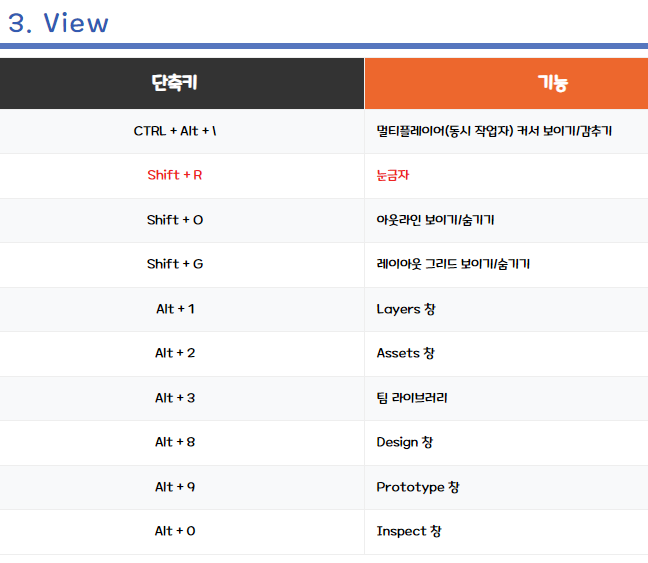Click the 레이아웃 그리드 보이기/숨기기 description

[x=453, y=264]
